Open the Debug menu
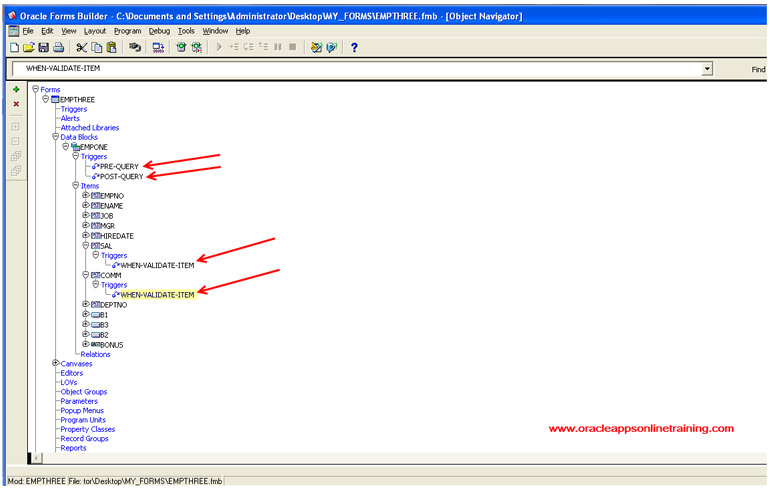This screenshot has height=490, width=770. coord(159,31)
